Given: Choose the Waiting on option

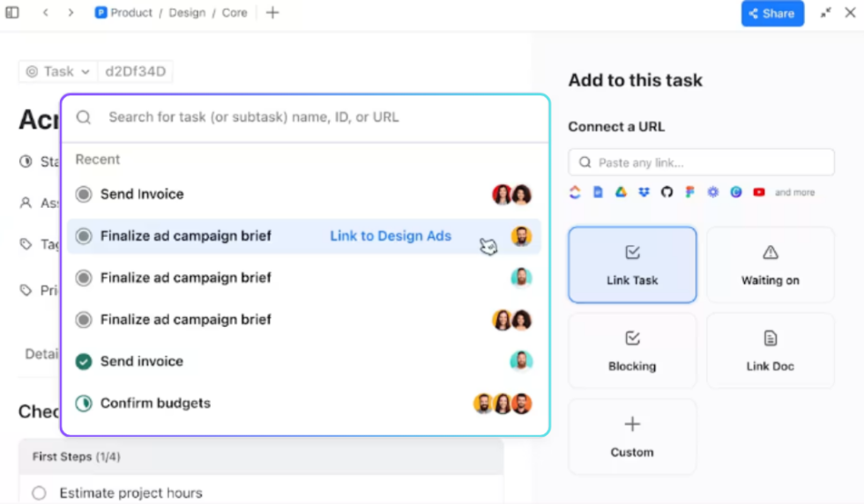Looking at the screenshot, I should click(x=770, y=265).
